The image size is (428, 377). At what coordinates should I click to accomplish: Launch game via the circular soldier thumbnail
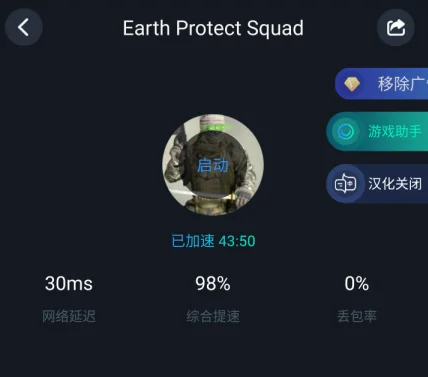click(213, 165)
